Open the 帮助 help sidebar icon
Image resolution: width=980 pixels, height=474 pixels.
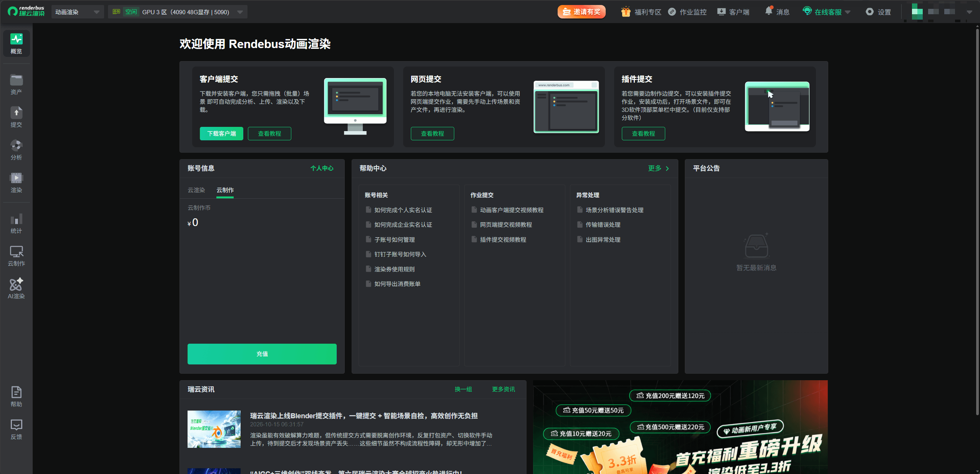[16, 396]
